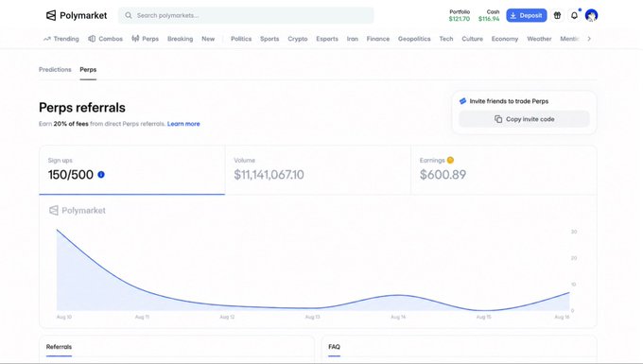This screenshot has height=364, width=643.
Task: Select the Earnings stat tab
Action: (x=504, y=169)
